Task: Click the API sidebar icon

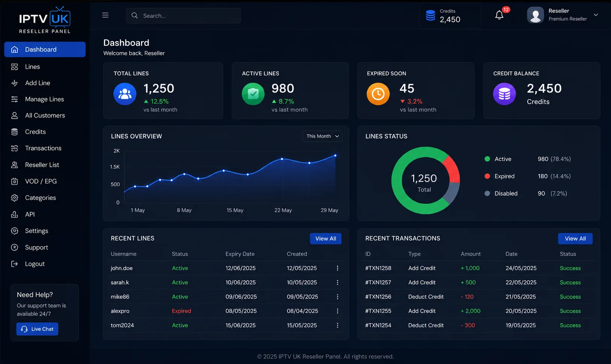Action: 15,214
